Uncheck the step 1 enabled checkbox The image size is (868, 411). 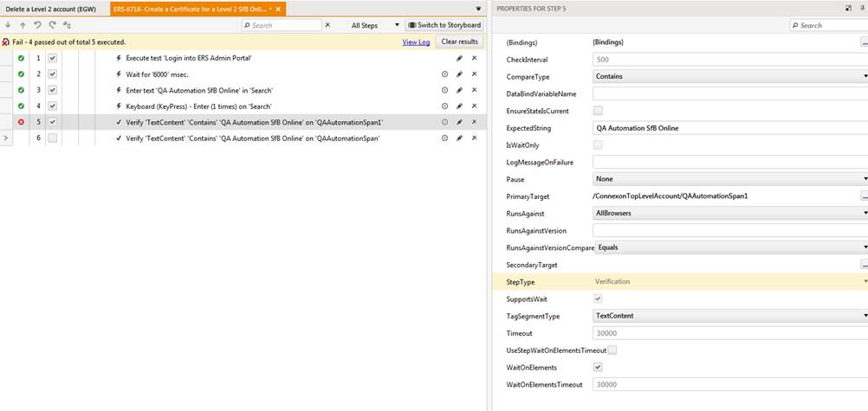(53, 58)
